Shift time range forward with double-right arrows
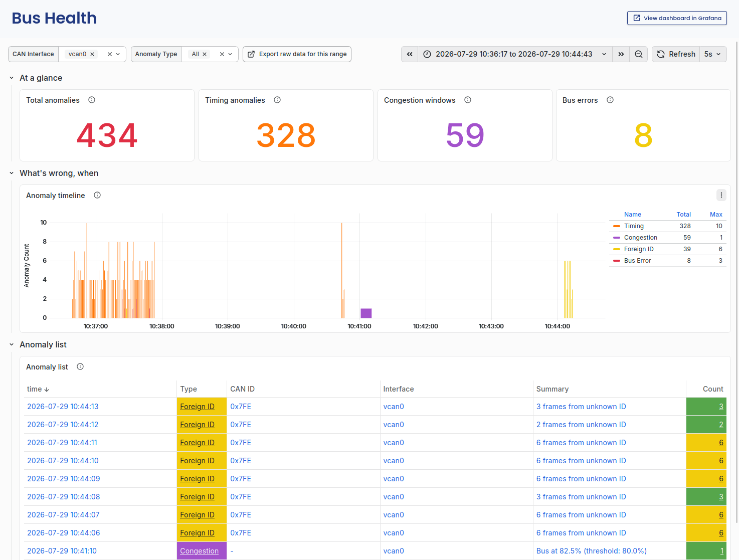Screen dimensions: 739x560 click(621, 54)
